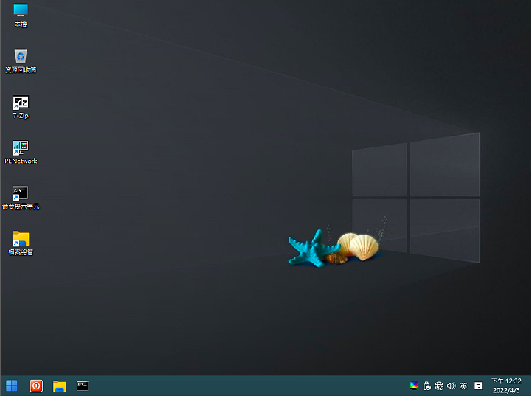532x396 pixels.
Task: Select the 7-Zip desktop shortcut
Action: click(21, 107)
